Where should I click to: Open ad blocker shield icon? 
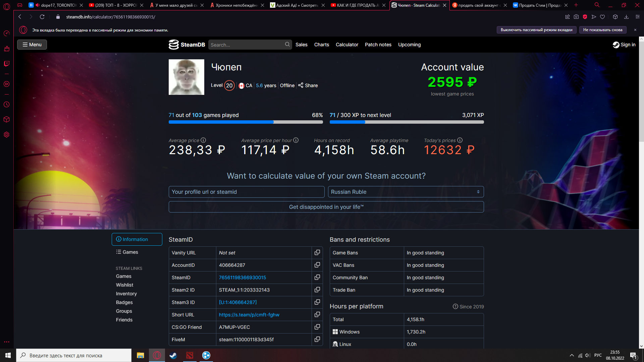(585, 17)
